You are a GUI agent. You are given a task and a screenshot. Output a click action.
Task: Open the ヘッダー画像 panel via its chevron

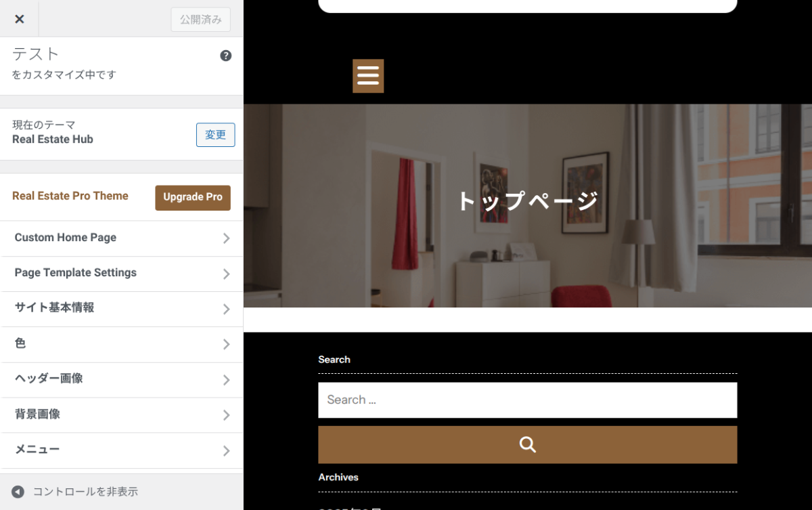(227, 379)
